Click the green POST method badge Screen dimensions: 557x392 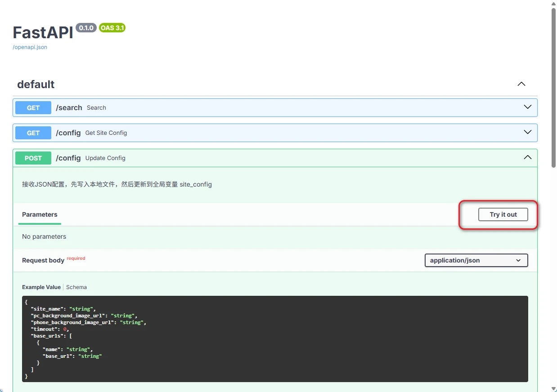tap(33, 158)
